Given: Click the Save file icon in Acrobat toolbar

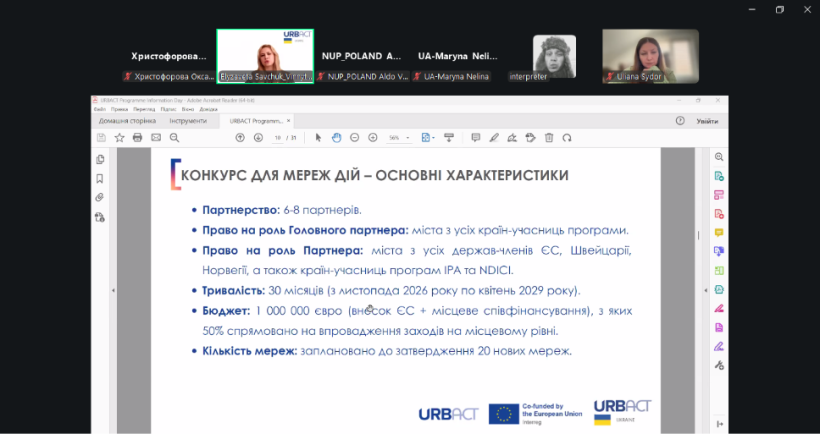Looking at the screenshot, I should click(x=101, y=138).
